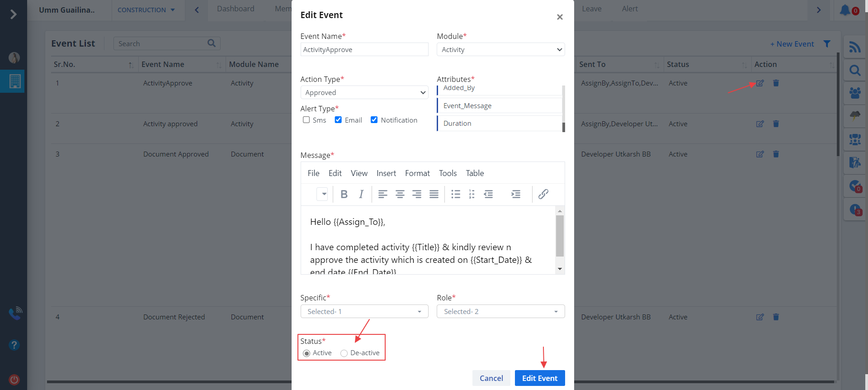Screen dimensions: 868x390
Task: Select the De-active status radio button
Action: click(344, 353)
